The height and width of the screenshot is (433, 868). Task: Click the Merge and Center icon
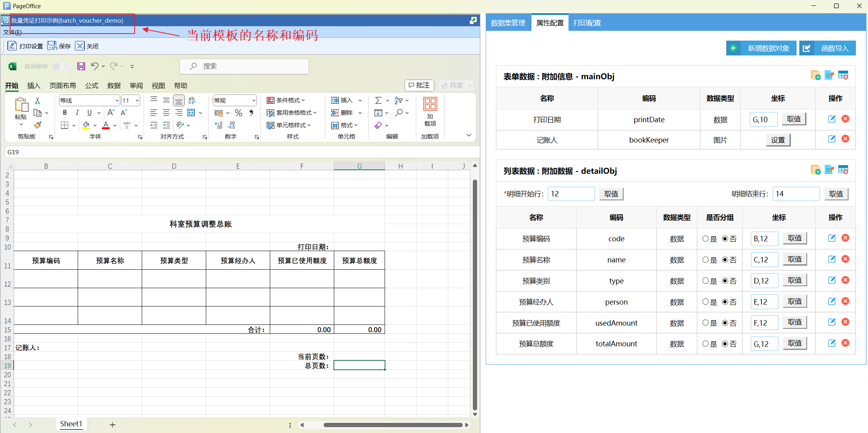[191, 113]
